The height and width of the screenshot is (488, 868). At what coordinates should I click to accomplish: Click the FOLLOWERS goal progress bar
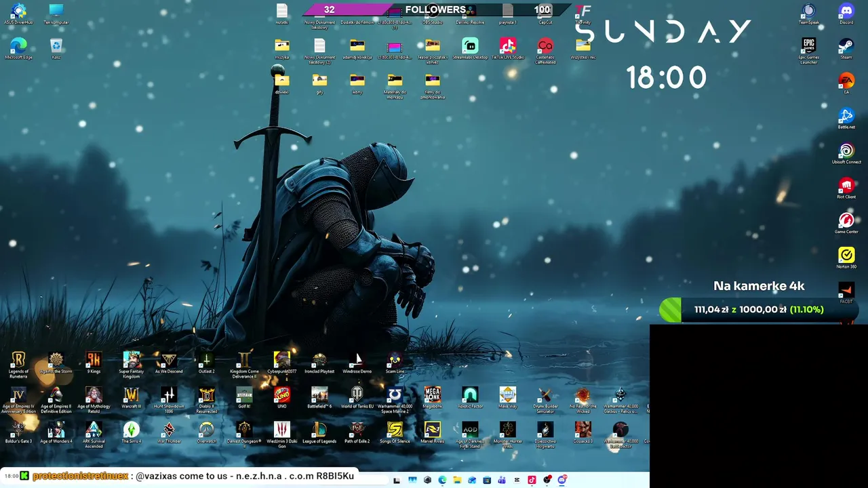(x=436, y=9)
